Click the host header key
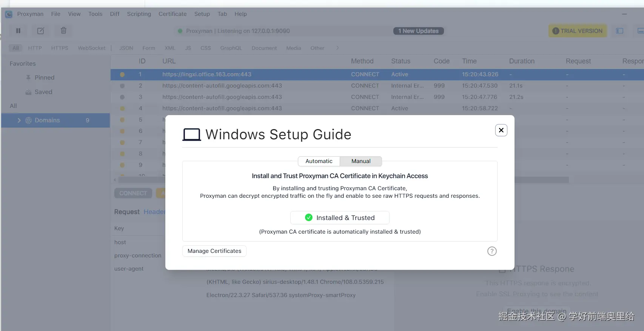The height and width of the screenshot is (331, 644). [120, 242]
